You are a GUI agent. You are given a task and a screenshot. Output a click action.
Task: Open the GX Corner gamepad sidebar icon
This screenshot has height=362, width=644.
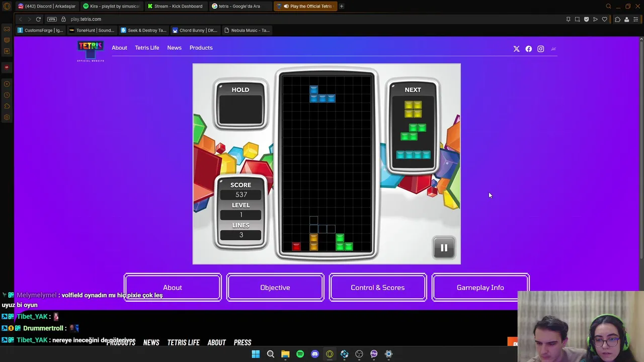click(7, 29)
